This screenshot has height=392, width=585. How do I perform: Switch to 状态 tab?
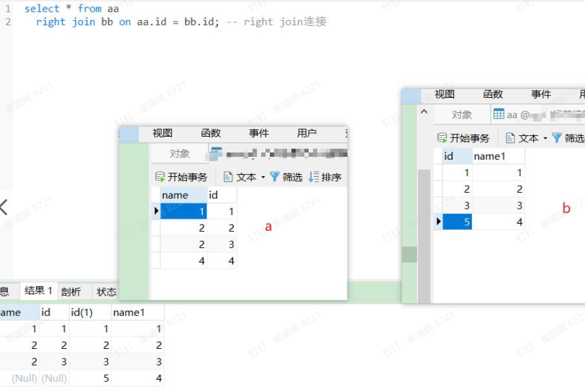coord(106,292)
